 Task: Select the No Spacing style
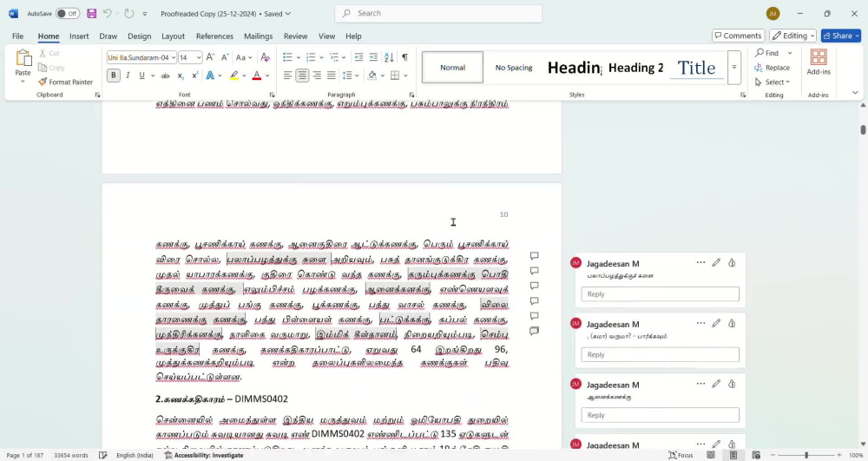(x=514, y=68)
